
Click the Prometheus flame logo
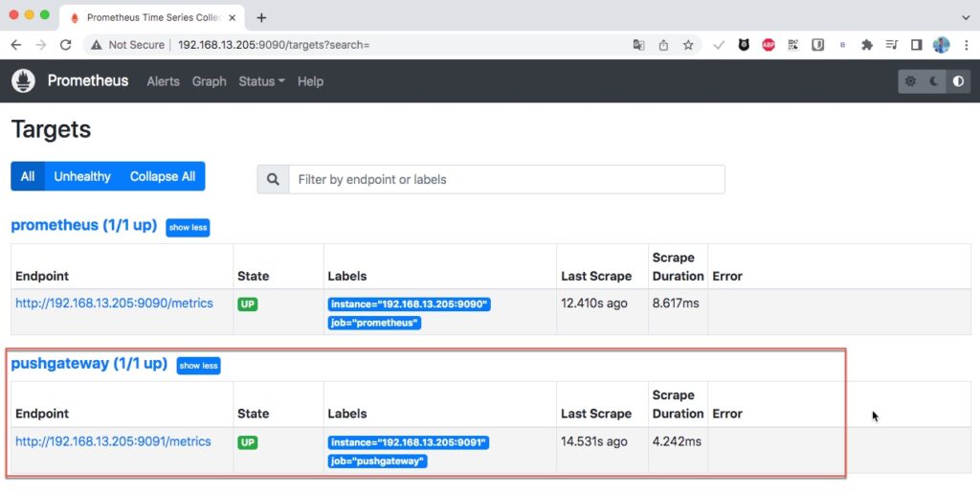click(x=23, y=81)
